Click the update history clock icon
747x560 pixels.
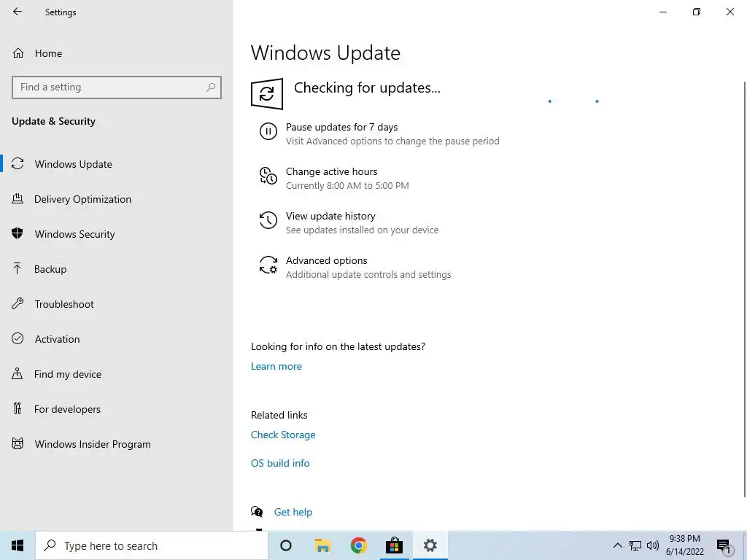pos(268,220)
